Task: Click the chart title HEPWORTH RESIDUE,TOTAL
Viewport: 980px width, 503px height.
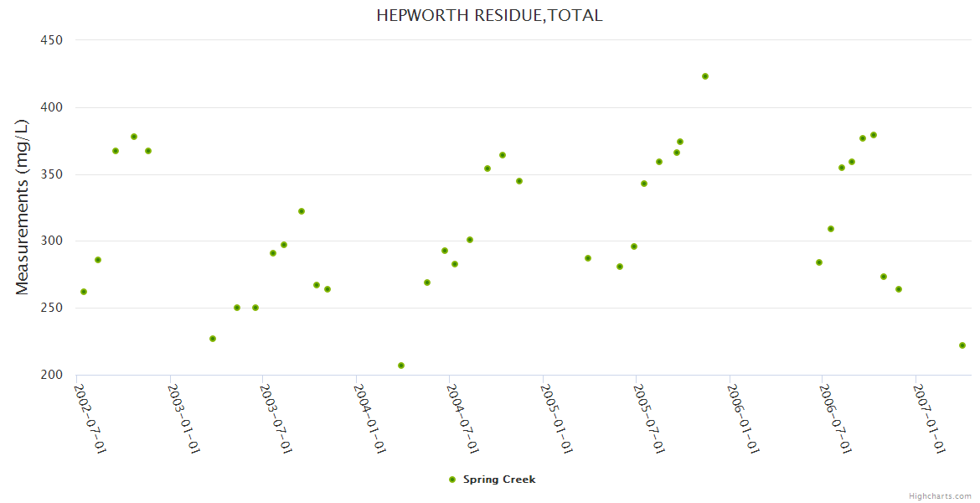Action: tap(489, 15)
